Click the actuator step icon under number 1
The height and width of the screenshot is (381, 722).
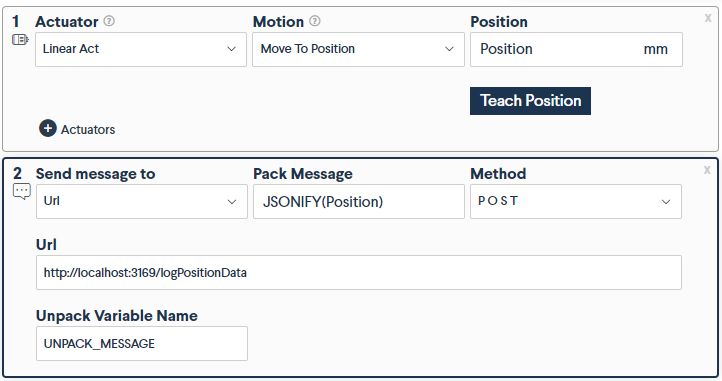tap(20, 40)
